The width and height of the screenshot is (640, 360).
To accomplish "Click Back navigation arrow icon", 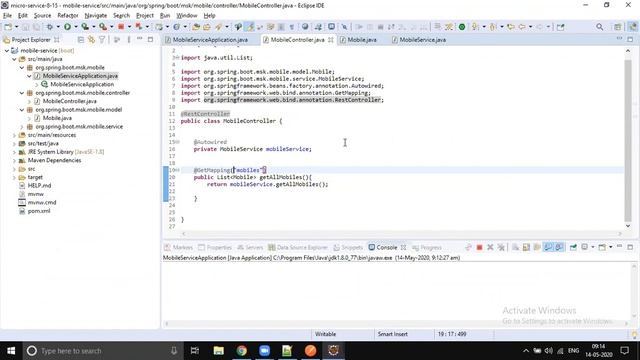I will point(522,27).
